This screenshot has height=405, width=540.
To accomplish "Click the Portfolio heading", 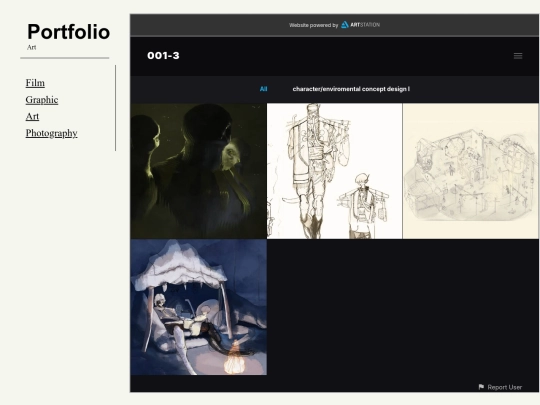I will [x=69, y=32].
